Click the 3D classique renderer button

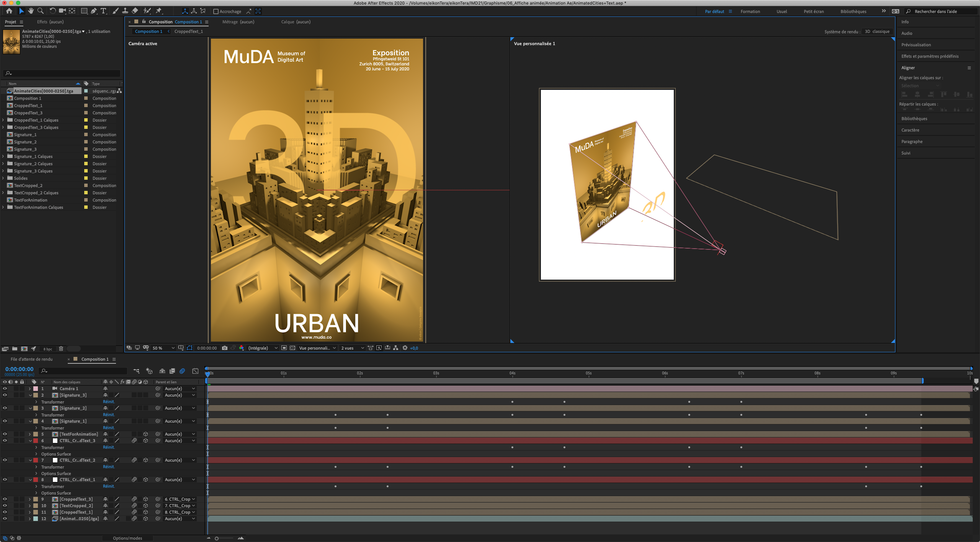point(877,31)
